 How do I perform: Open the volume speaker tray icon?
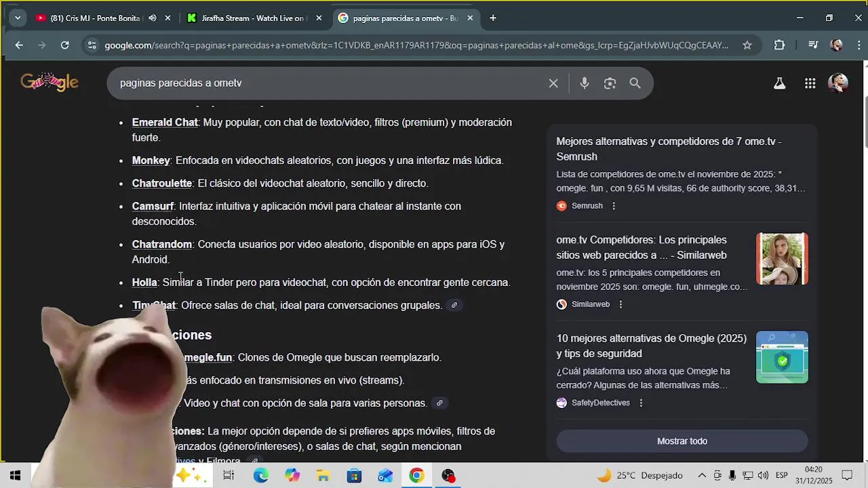pyautogui.click(x=763, y=476)
